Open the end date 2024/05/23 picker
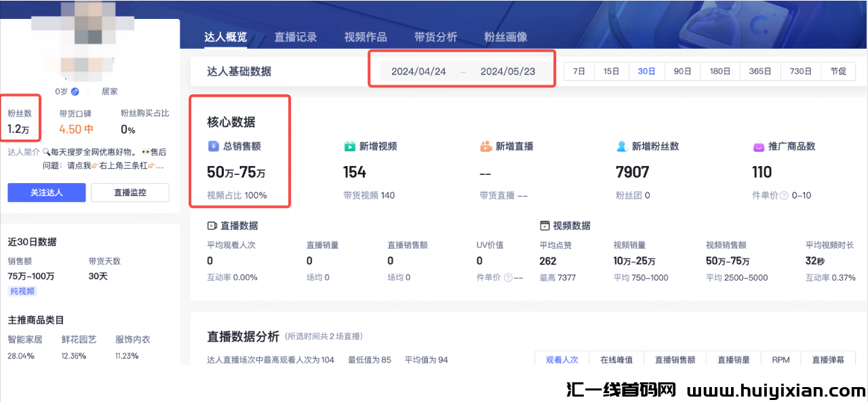This screenshot has width=868, height=402. [x=509, y=71]
